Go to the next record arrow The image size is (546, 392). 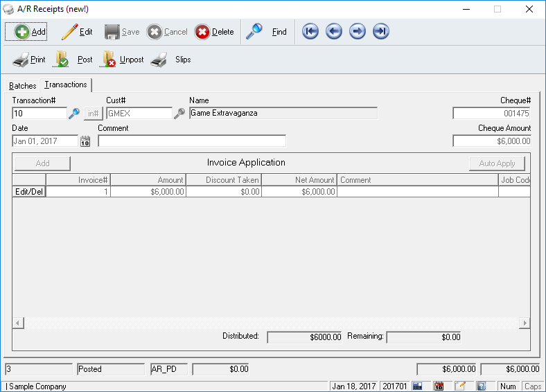point(358,32)
